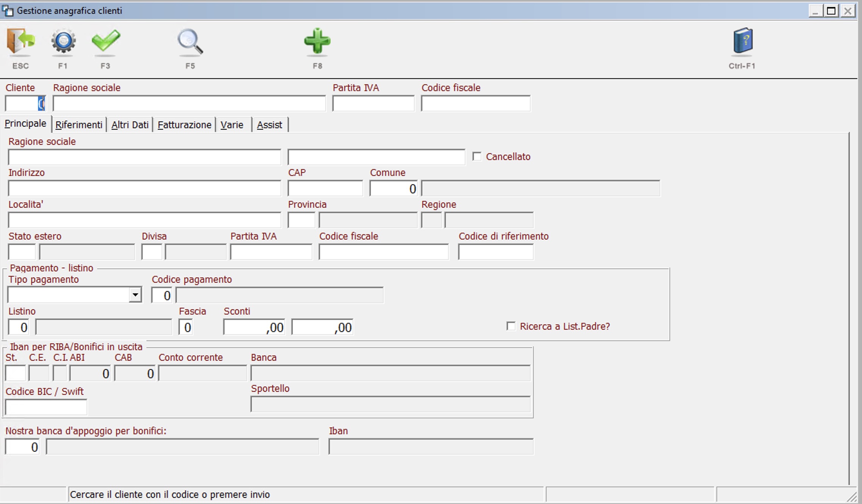
Task: Expand the Tipo pagamento dropdown arrow
Action: click(x=135, y=295)
